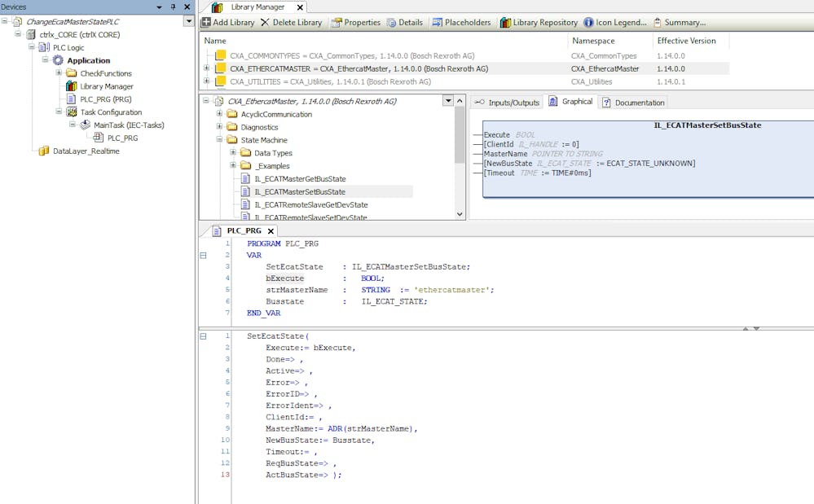This screenshot has width=814, height=504.
Task: Close the PLC_PRG editor tab
Action: click(x=271, y=231)
